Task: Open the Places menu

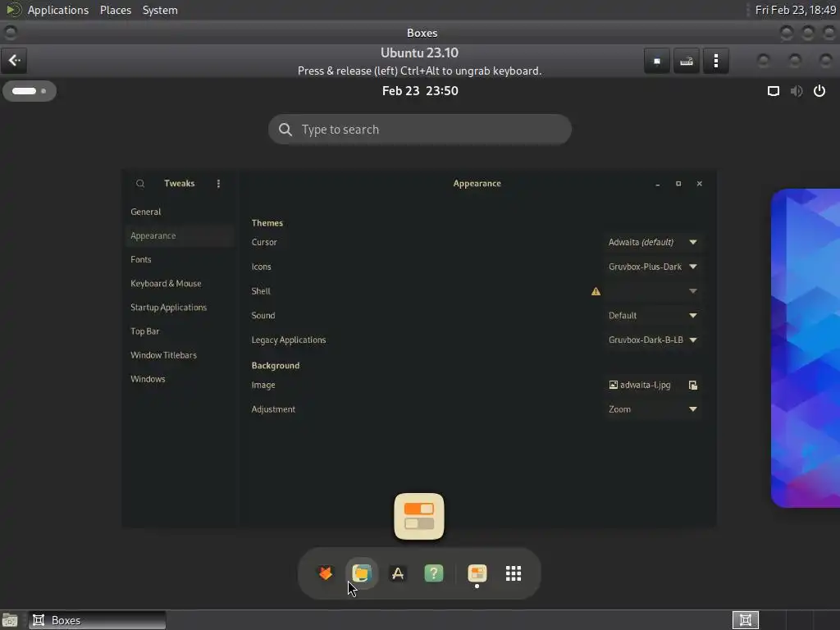Action: (116, 10)
